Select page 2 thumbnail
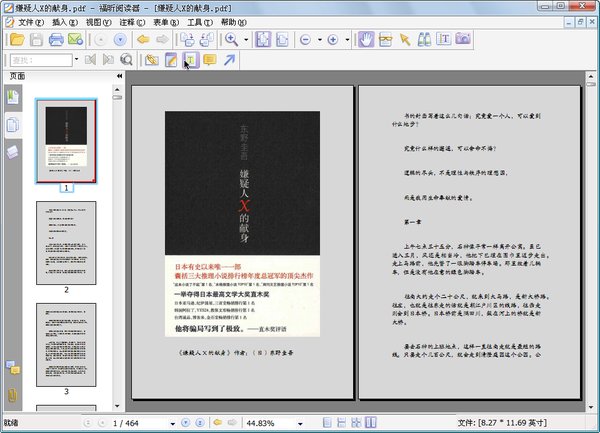600x433 pixels. tap(66, 240)
